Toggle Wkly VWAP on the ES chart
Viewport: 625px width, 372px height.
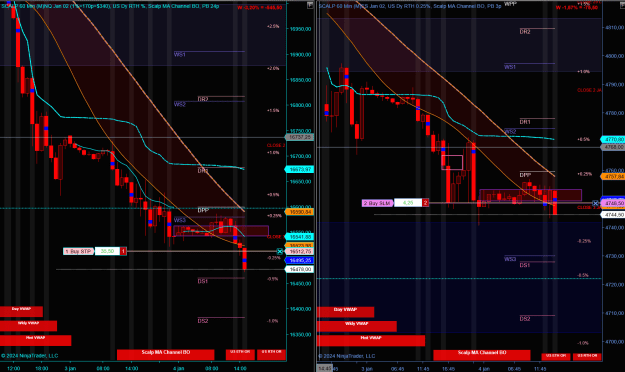pos(357,326)
